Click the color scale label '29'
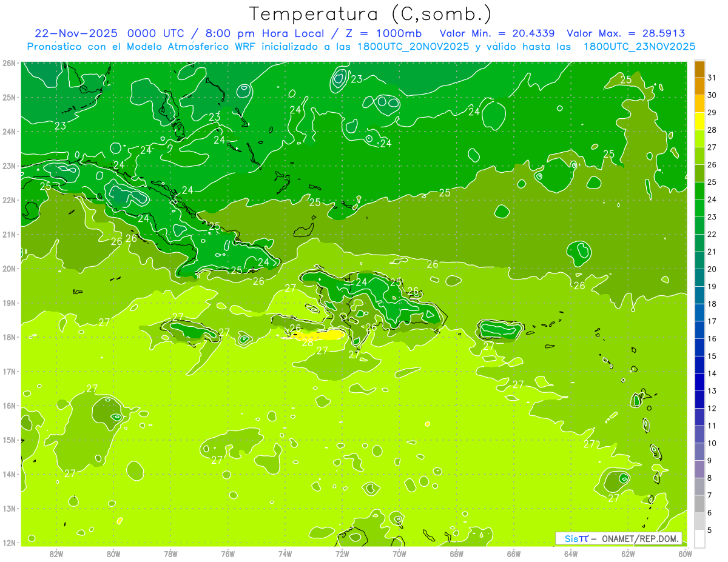 coord(712,113)
